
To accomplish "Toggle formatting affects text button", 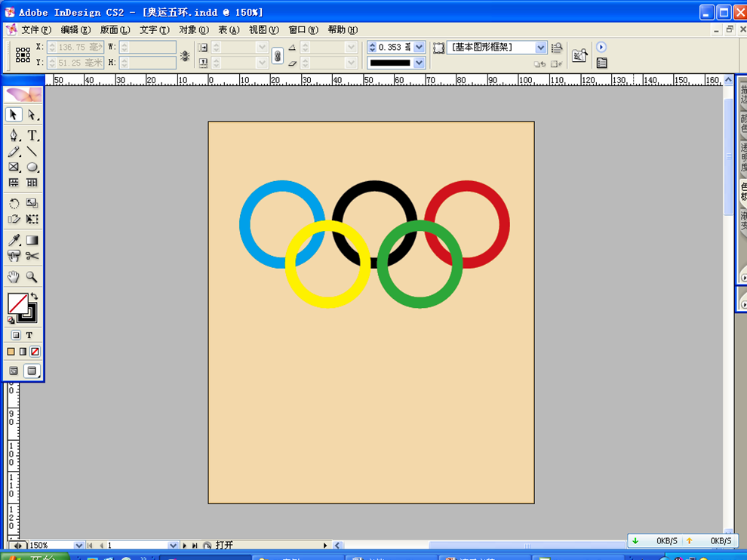I will (x=30, y=335).
